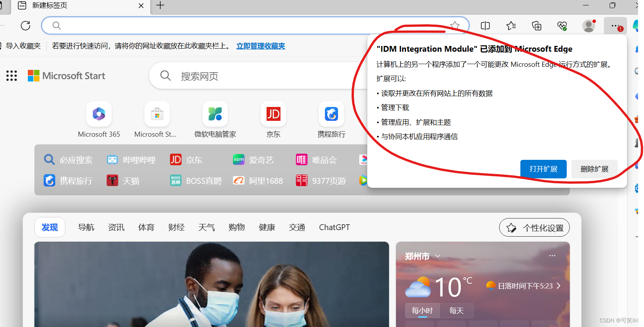Click the 搜索网页 search box
Image resolution: width=644 pixels, height=327 pixels.
coord(258,76)
